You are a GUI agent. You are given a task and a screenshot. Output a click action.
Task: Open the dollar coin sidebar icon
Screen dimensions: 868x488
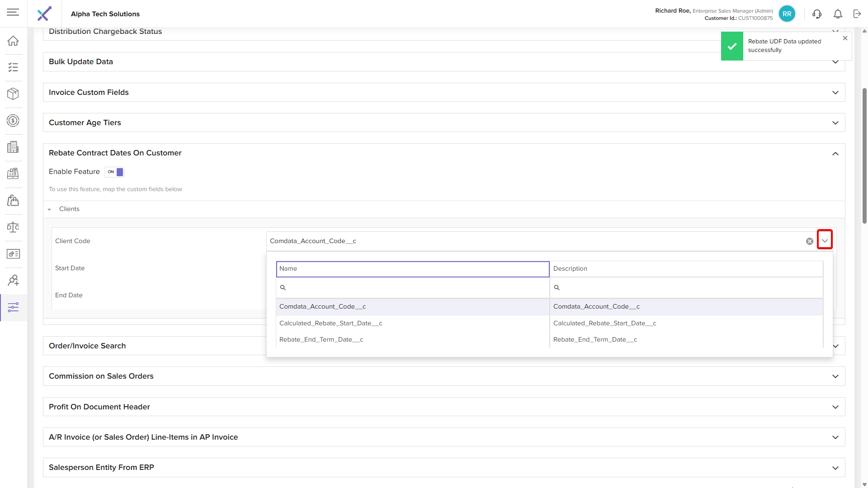pos(13,121)
